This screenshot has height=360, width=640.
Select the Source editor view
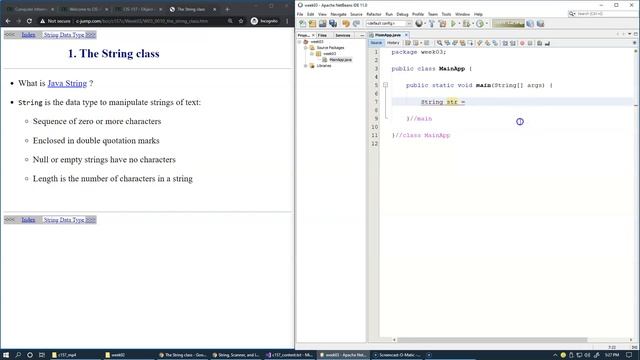click(376, 43)
